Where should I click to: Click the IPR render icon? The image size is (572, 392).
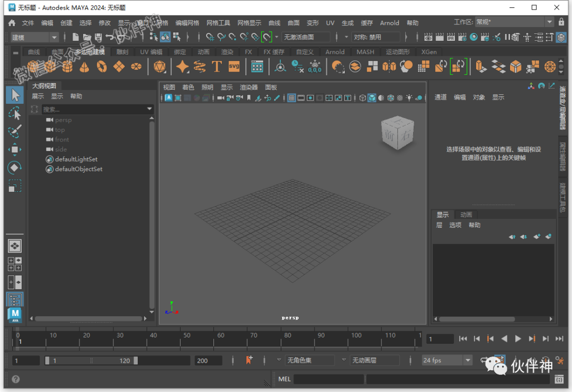click(451, 37)
